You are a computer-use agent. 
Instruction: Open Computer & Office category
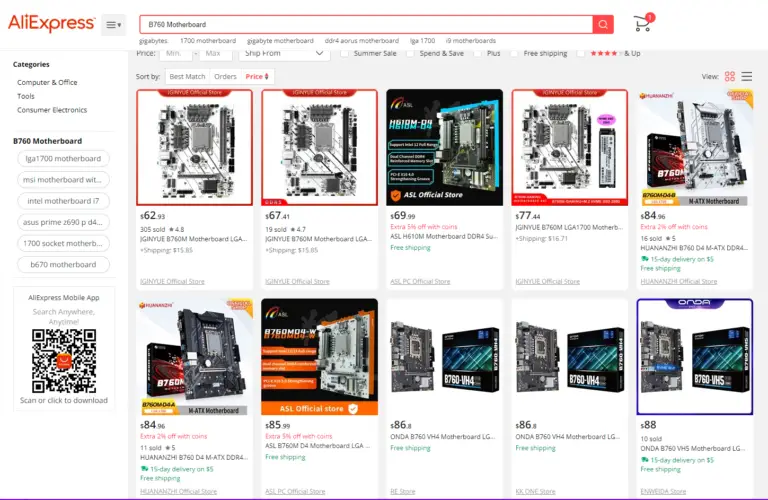coord(47,82)
